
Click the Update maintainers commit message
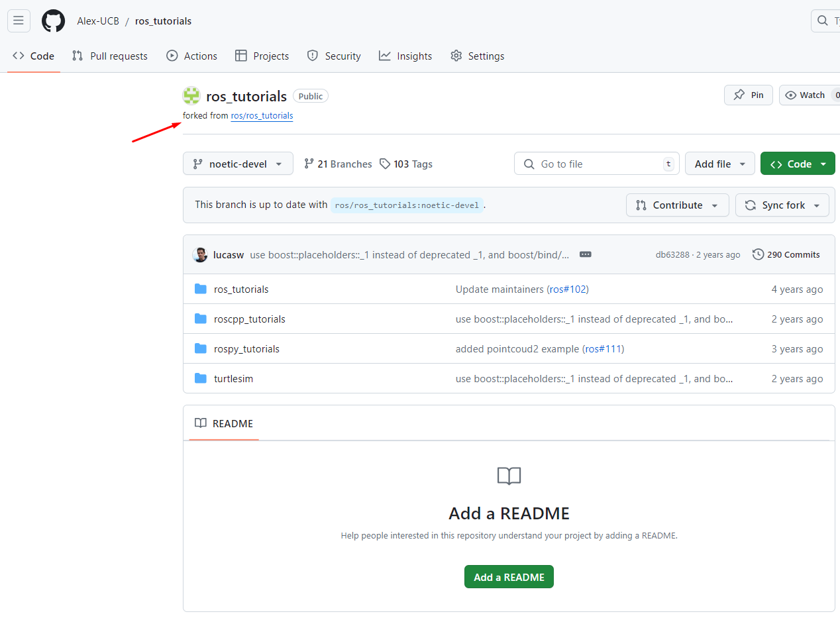point(500,289)
